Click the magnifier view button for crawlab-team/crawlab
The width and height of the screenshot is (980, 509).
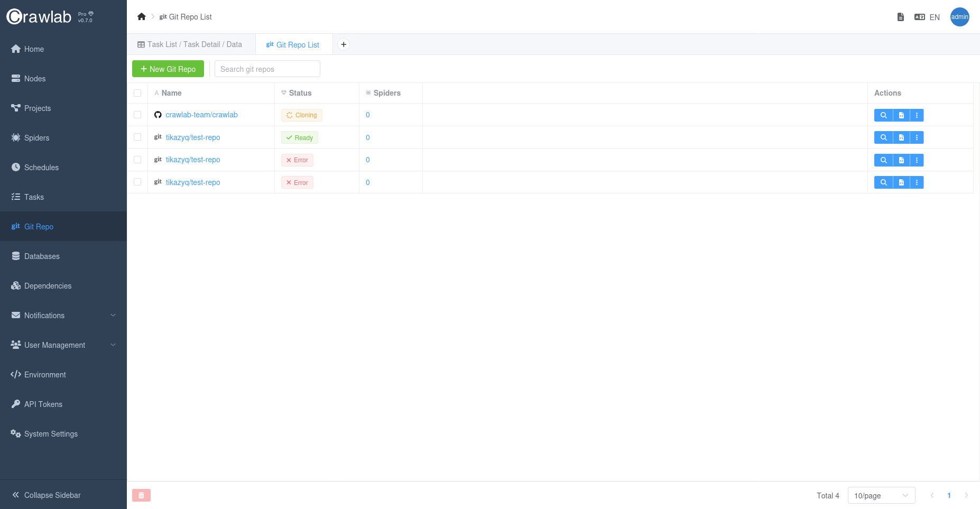tap(883, 115)
